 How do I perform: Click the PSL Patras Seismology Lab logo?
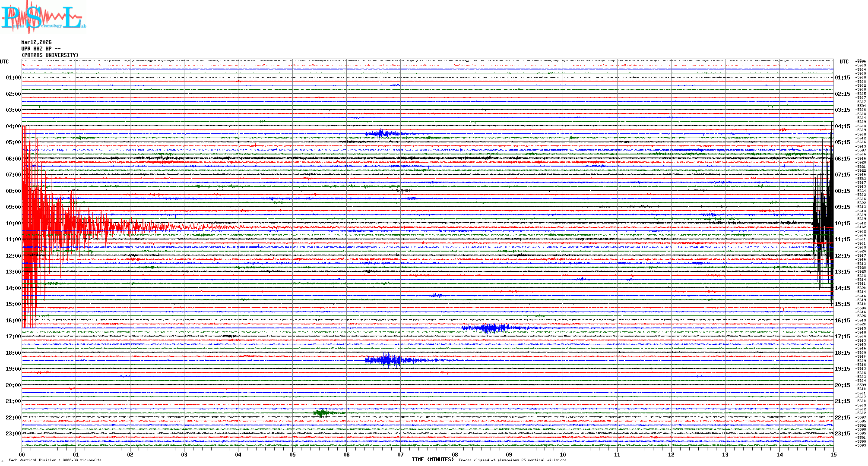click(x=43, y=17)
